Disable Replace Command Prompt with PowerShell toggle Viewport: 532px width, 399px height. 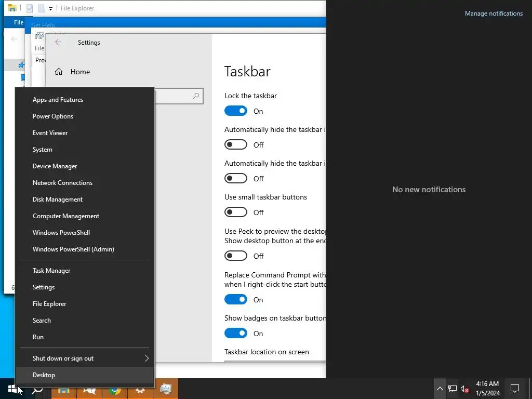(236, 300)
